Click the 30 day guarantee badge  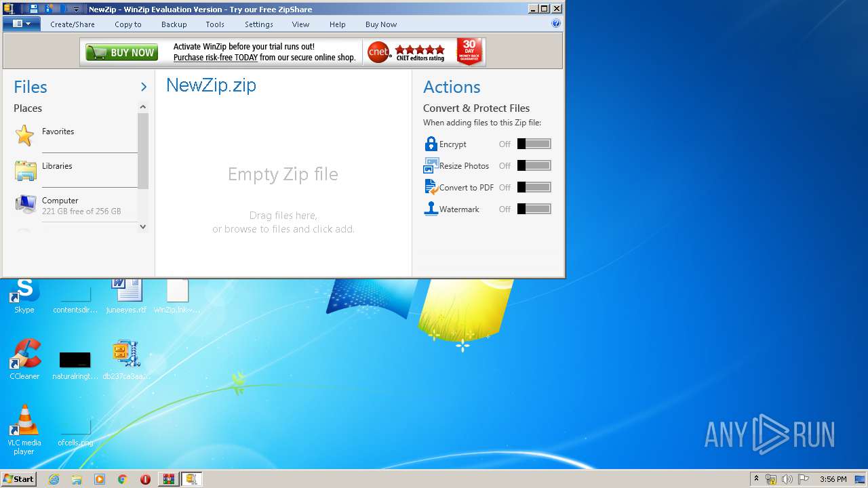click(x=469, y=52)
